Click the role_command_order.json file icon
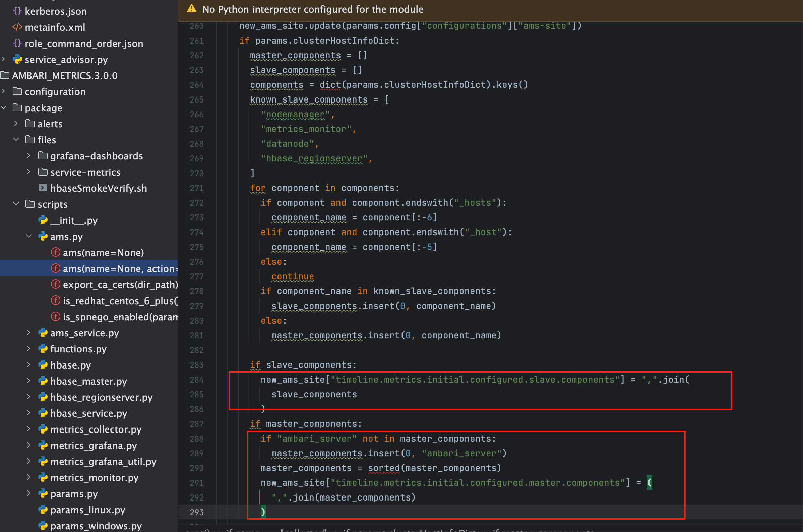This screenshot has height=532, width=803. [17, 44]
